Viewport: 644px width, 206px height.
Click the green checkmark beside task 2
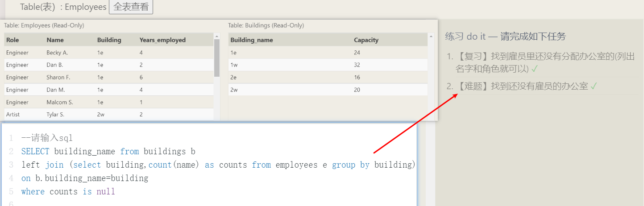(594, 87)
